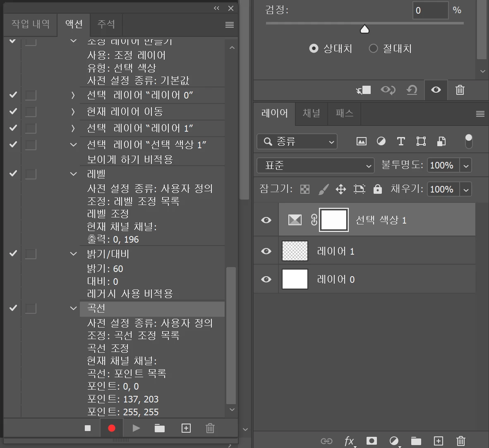
Task: Play the selected action
Action: point(136,428)
